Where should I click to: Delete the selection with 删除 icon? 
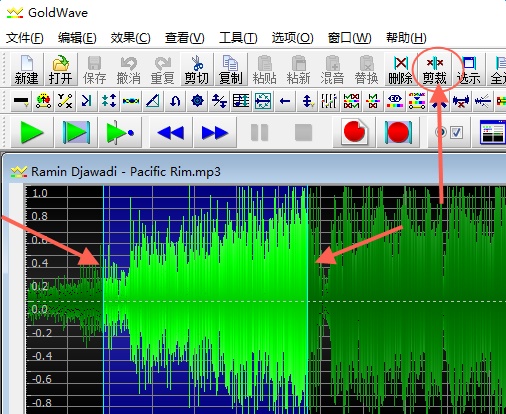[x=400, y=69]
